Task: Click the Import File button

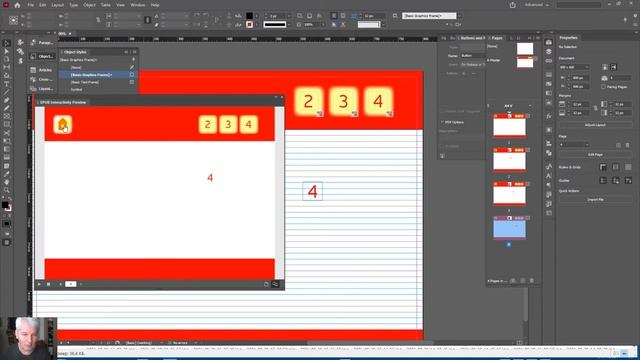Action: pyautogui.click(x=595, y=200)
